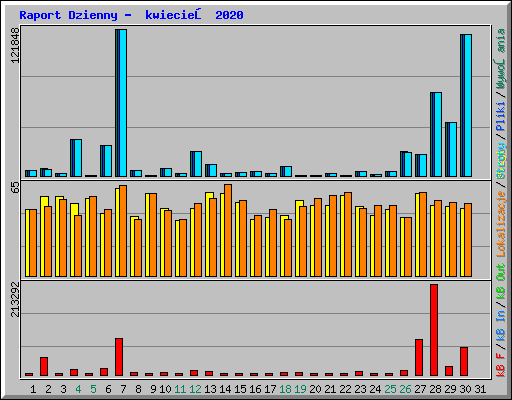Click the red kB bar for day 2
Screen dimensions: 512x400
click(x=44, y=367)
